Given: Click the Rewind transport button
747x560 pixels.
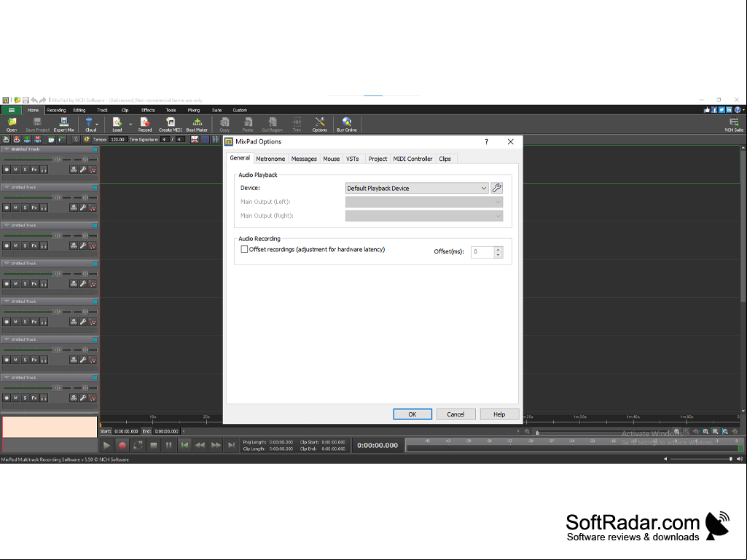Looking at the screenshot, I should 200,445.
